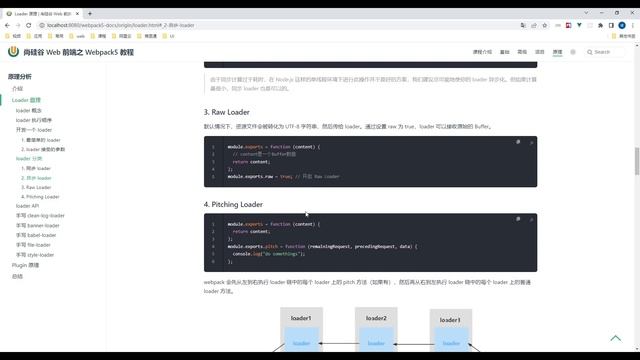The width and height of the screenshot is (640, 360).
Task: Click the site logo icon next to 尚硅谷 title
Action: [x=13, y=51]
